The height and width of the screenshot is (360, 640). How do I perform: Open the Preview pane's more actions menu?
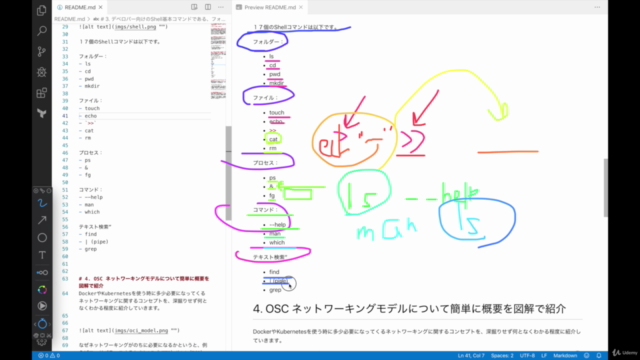pyautogui.click(x=597, y=7)
